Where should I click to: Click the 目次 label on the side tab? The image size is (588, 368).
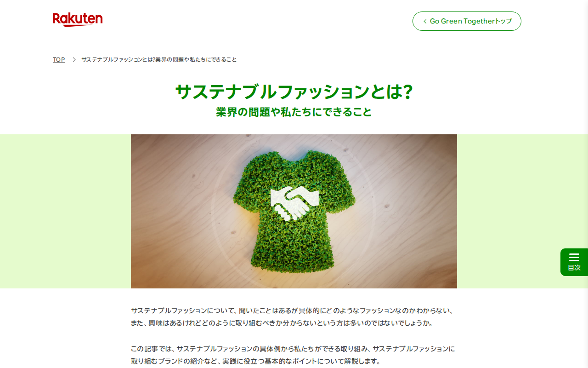[574, 268]
